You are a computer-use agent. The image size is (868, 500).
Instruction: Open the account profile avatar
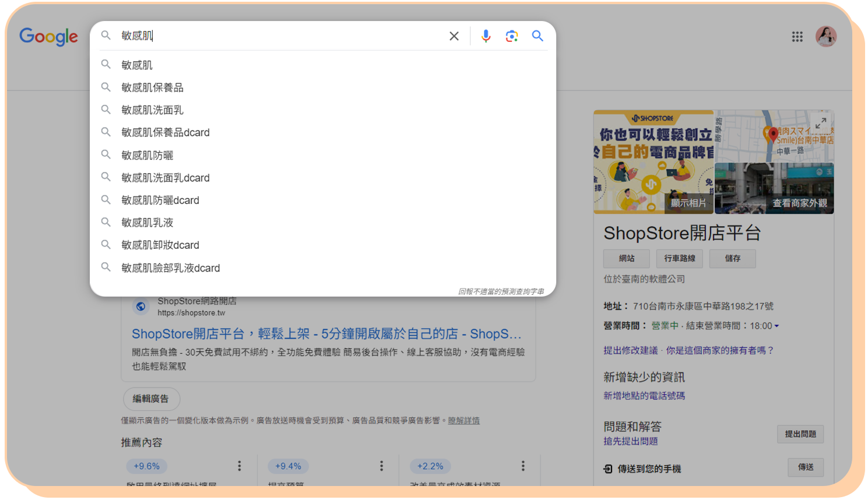click(x=826, y=36)
